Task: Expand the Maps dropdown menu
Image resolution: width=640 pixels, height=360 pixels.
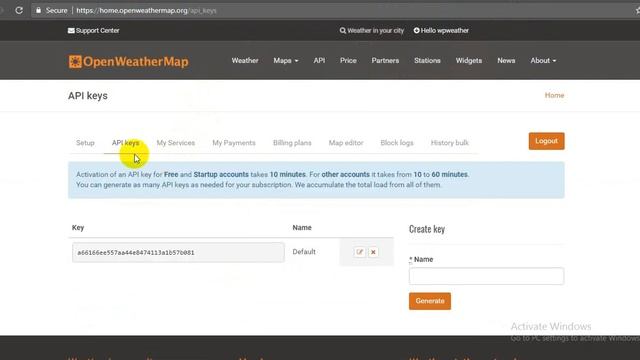Action: tap(286, 60)
